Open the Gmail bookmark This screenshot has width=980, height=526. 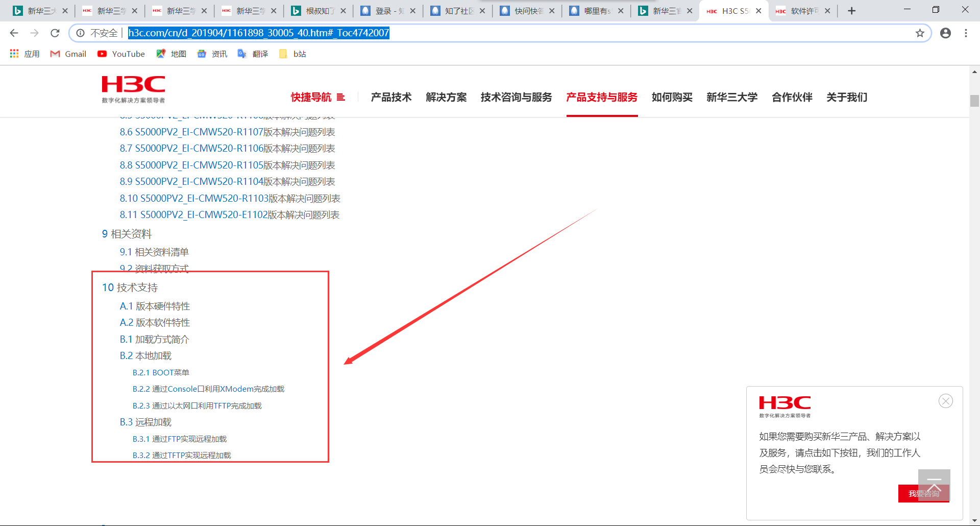[x=68, y=54]
